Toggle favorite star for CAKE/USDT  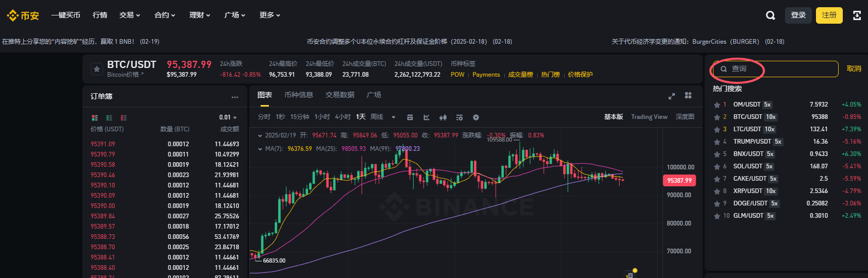717,179
